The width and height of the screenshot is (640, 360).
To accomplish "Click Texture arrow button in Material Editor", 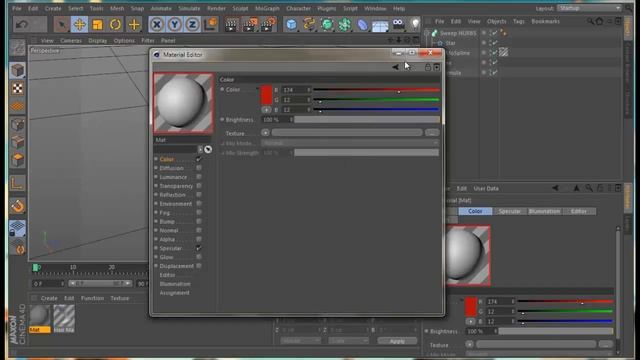I will (265, 133).
